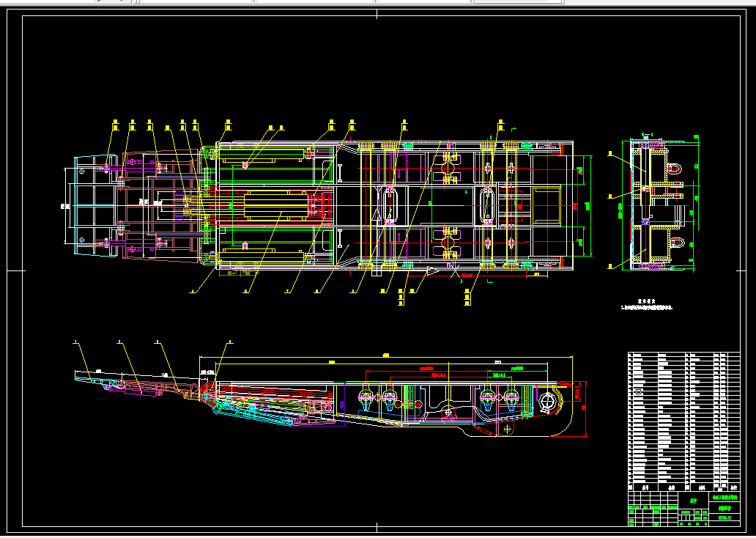756x538 pixels.
Task: Click the green-text title block
Action: click(x=683, y=509)
